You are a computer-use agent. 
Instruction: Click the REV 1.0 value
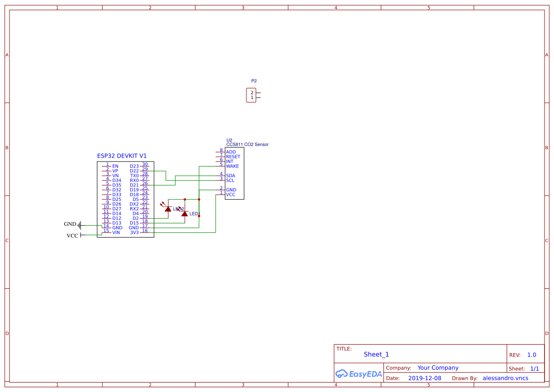[531, 355]
